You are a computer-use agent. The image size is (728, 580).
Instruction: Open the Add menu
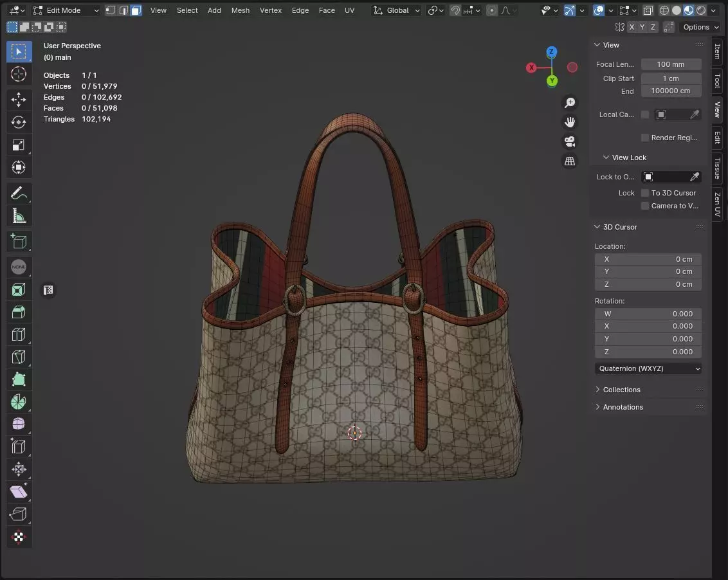(x=214, y=10)
